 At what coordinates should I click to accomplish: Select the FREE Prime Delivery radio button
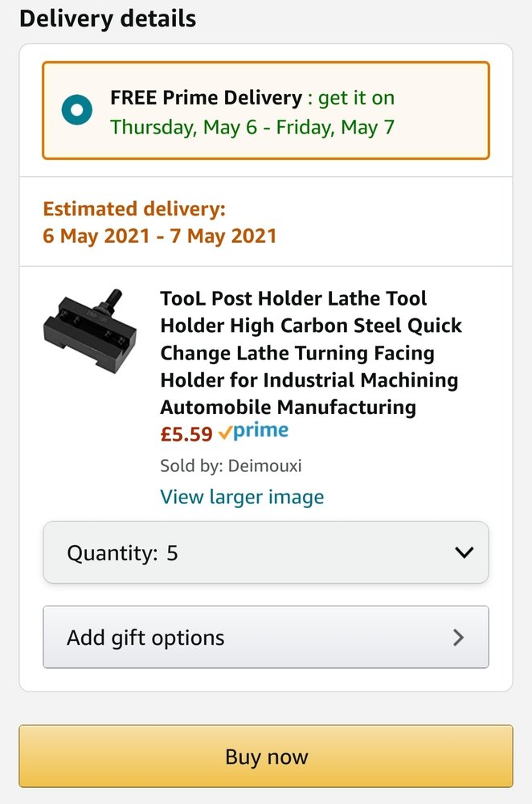click(77, 111)
